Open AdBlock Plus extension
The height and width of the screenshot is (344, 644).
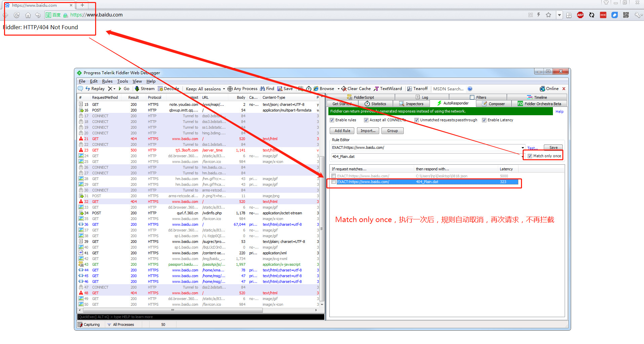pyautogui.click(x=580, y=15)
